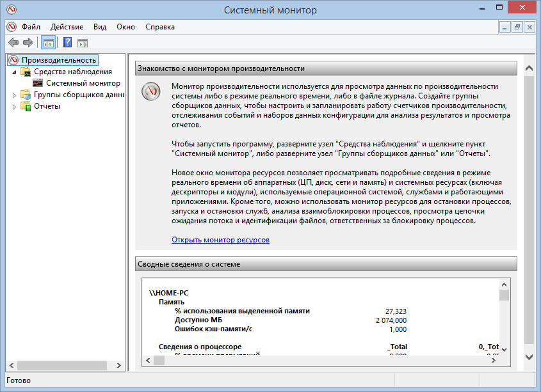Open the Действие menu
The image size is (541, 392).
[x=67, y=27]
